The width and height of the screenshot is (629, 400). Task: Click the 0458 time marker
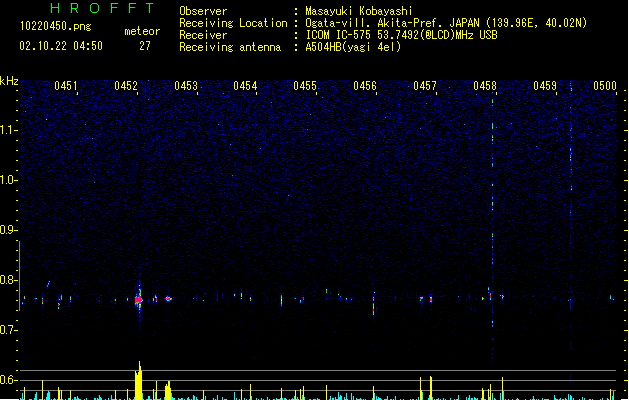point(485,86)
